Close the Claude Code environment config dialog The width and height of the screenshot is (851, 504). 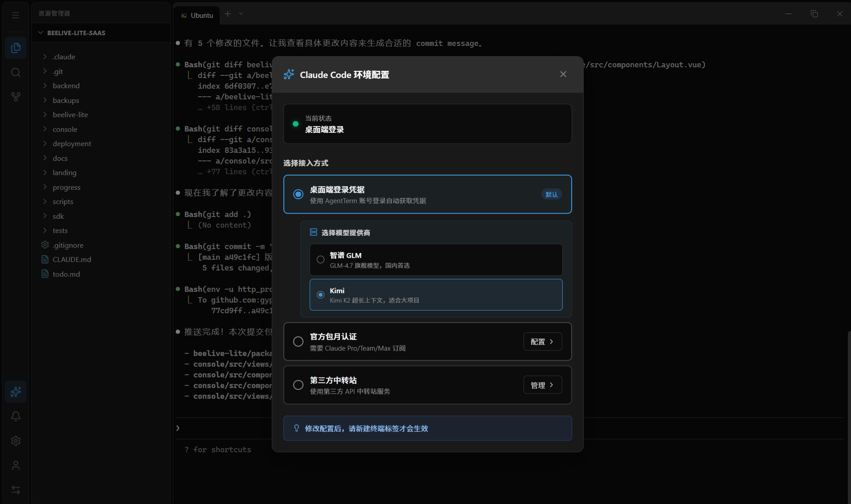click(563, 74)
